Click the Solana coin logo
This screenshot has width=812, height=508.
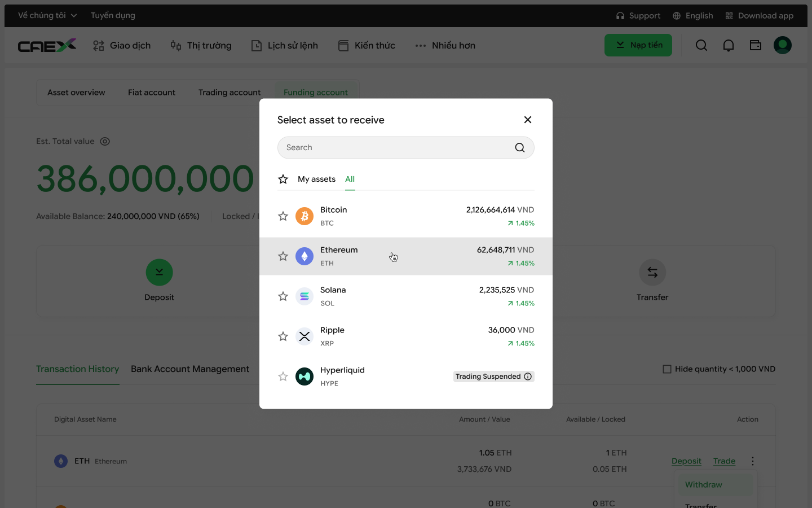[x=304, y=296]
